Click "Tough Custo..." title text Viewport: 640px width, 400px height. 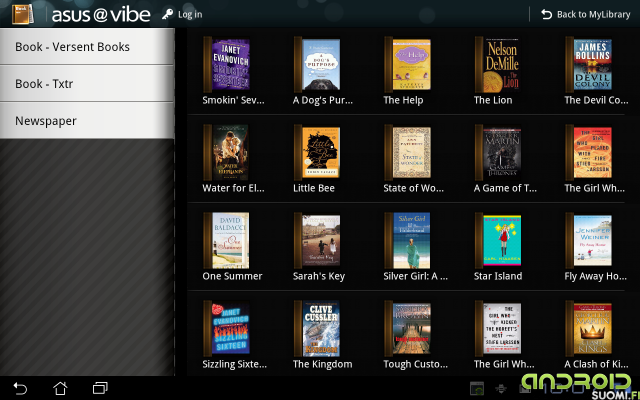(x=416, y=364)
